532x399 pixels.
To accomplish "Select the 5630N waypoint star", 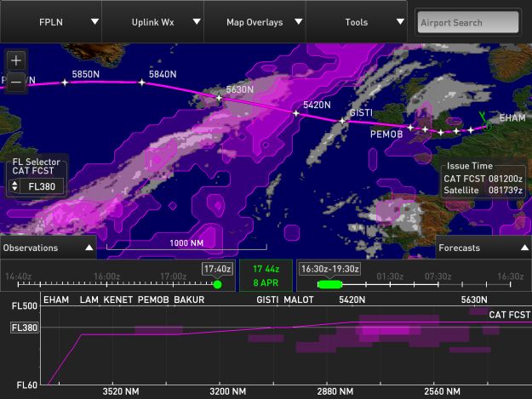I will (219, 98).
